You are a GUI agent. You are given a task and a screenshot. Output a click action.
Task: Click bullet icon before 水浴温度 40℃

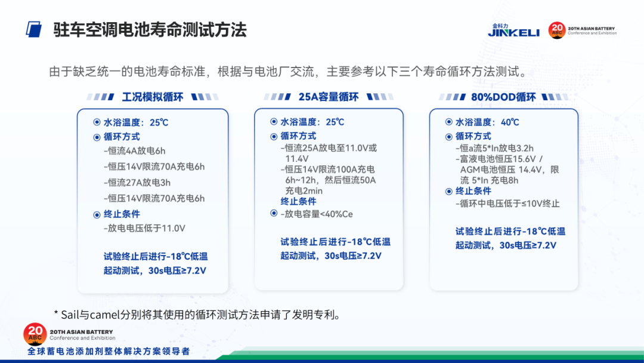(449, 122)
